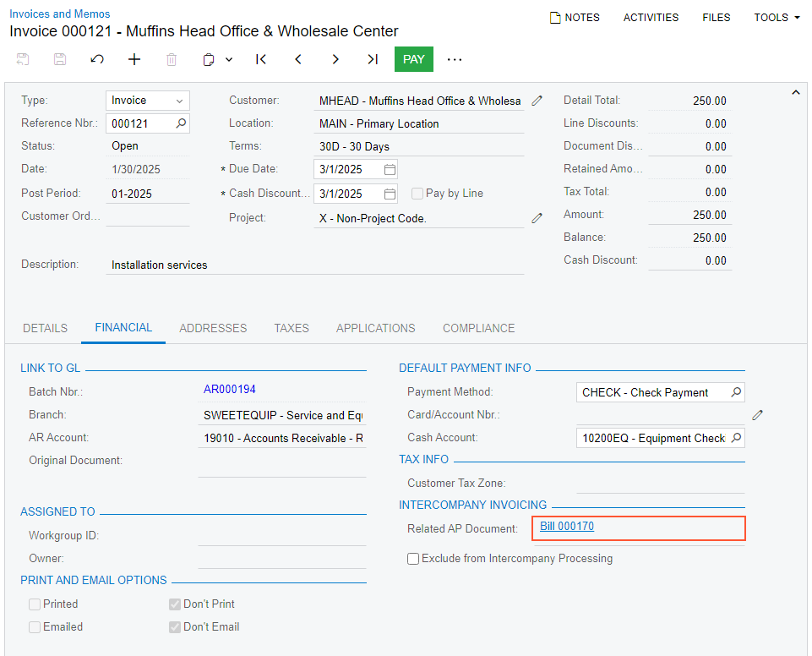Open the Due Date calendar picker

[390, 169]
